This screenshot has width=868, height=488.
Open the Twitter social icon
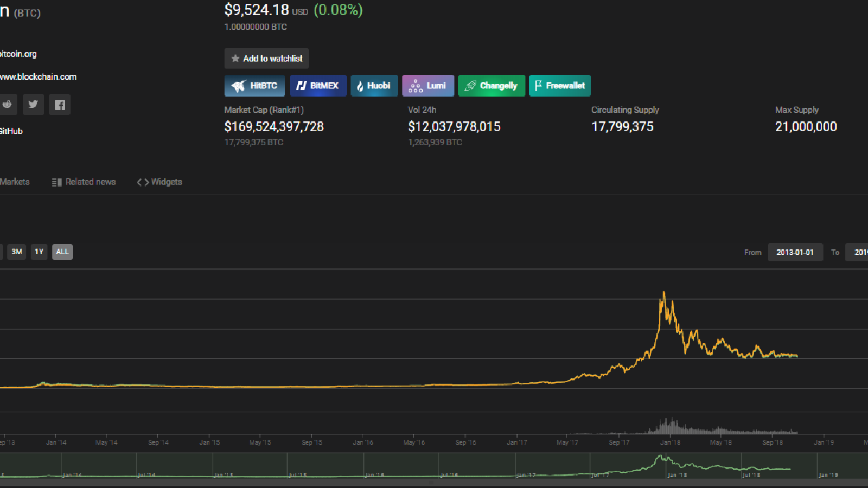click(34, 105)
